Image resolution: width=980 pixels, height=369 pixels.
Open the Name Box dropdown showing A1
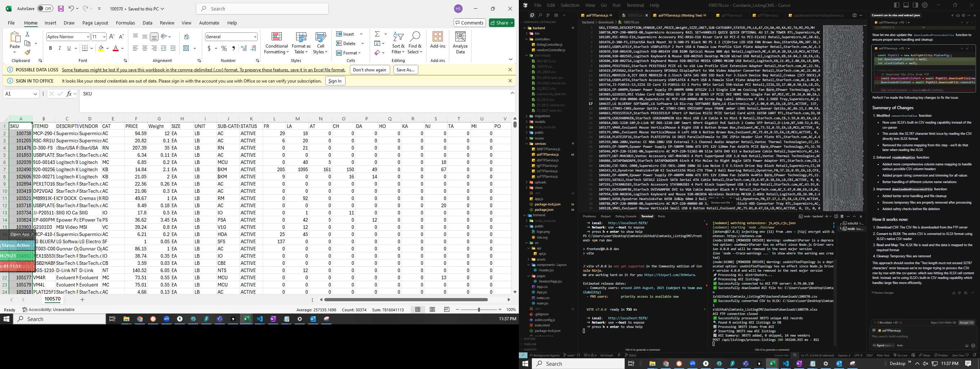click(x=35, y=94)
